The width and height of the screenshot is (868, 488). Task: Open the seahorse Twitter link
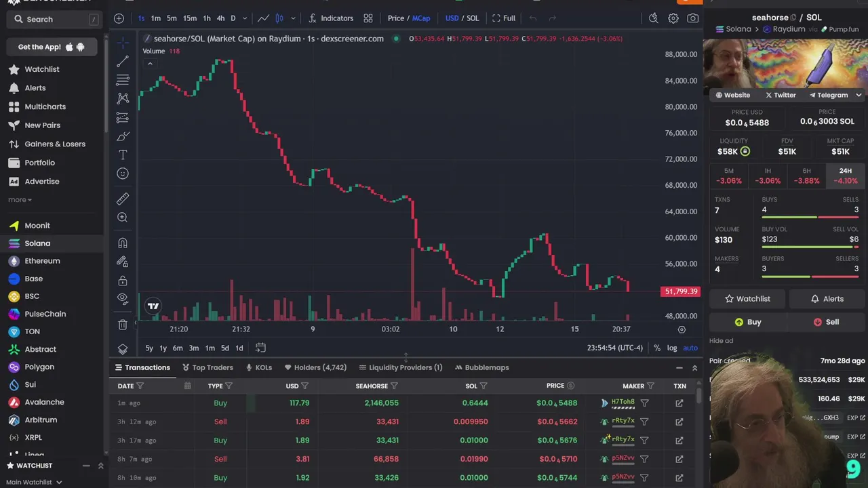781,95
